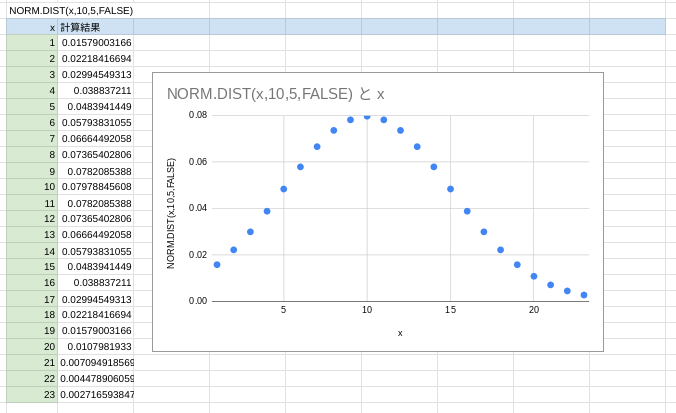Select the cell with value 0.002716593847
Image resolution: width=676 pixels, height=413 pixels.
coord(95,394)
